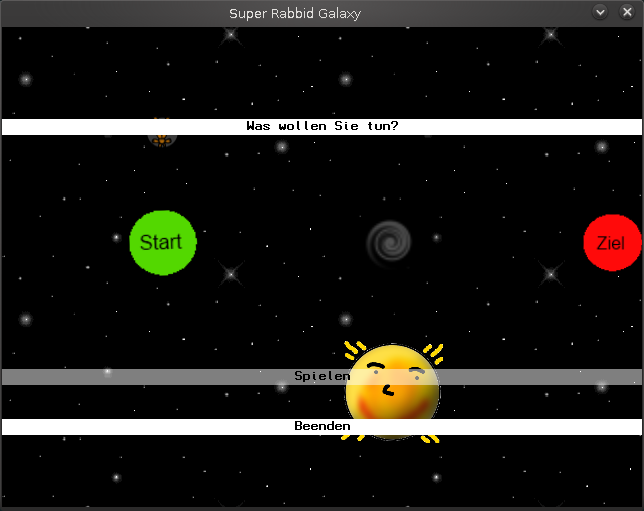Click the bright star left of Ziel
Screen dimensions: 644x511
point(549,272)
